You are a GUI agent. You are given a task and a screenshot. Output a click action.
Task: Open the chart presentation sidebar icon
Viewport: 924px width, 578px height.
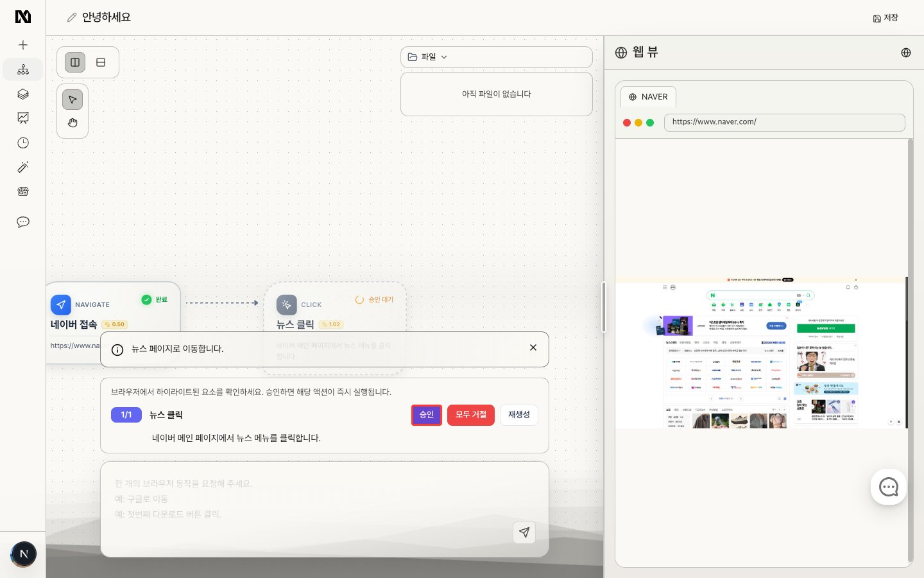click(23, 118)
